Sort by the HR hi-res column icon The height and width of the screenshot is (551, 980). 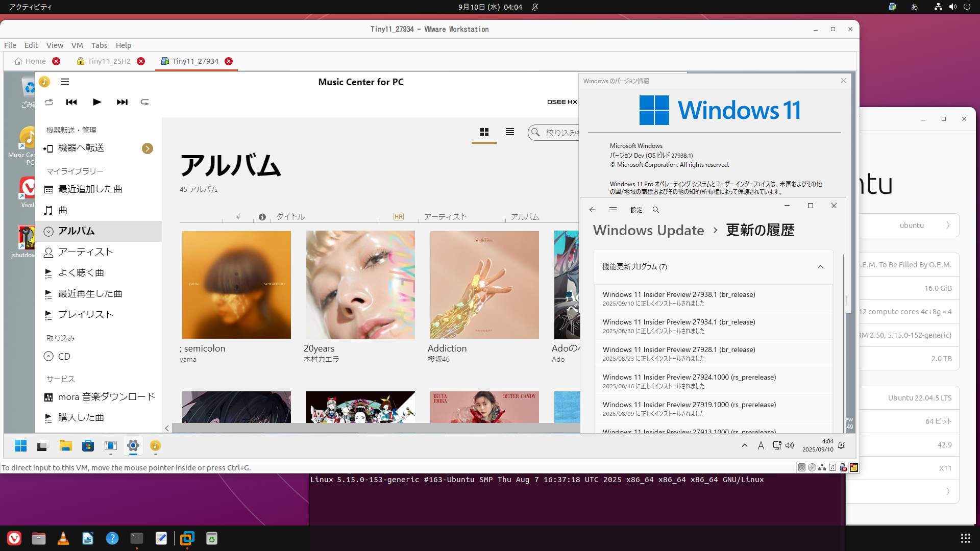click(x=399, y=217)
